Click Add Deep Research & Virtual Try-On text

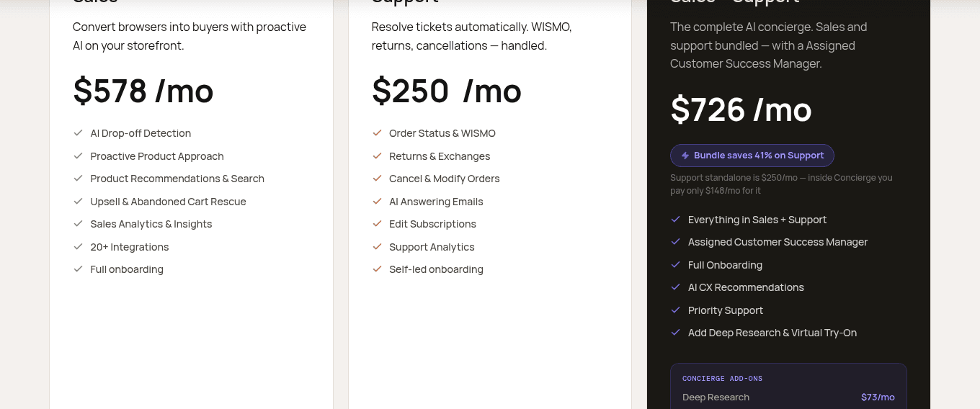(772, 333)
